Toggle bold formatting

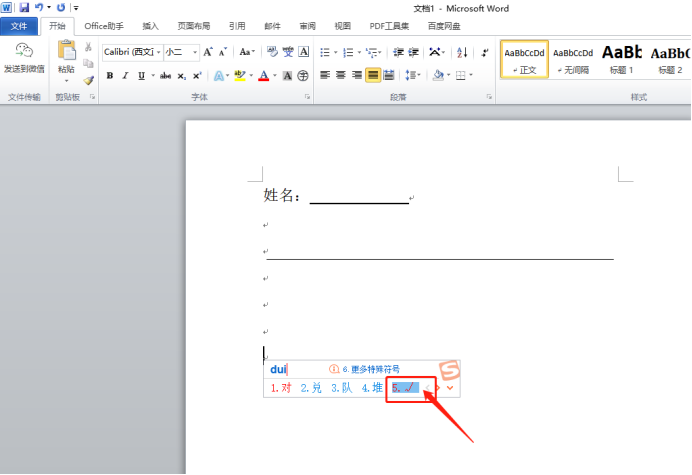pos(110,76)
